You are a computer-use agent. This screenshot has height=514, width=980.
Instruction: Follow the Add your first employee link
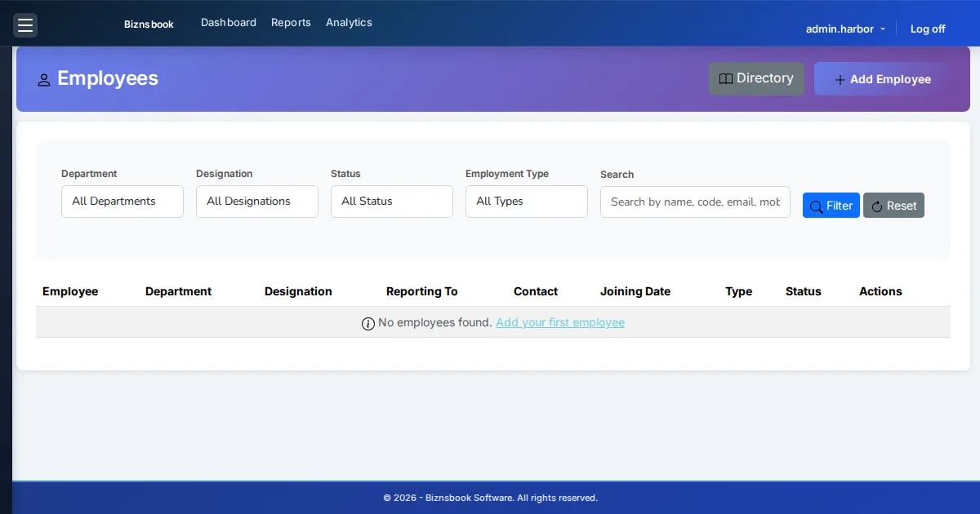pos(560,322)
